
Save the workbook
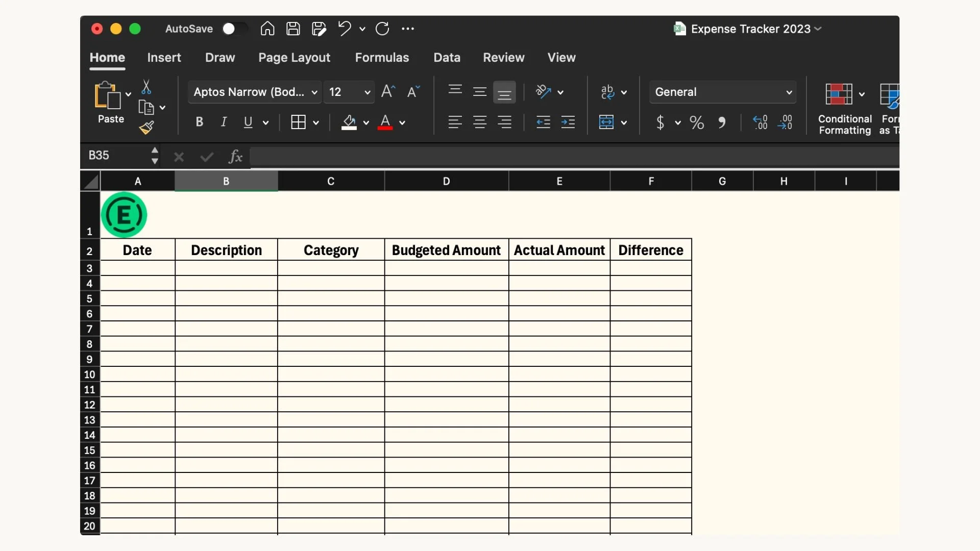(x=293, y=29)
